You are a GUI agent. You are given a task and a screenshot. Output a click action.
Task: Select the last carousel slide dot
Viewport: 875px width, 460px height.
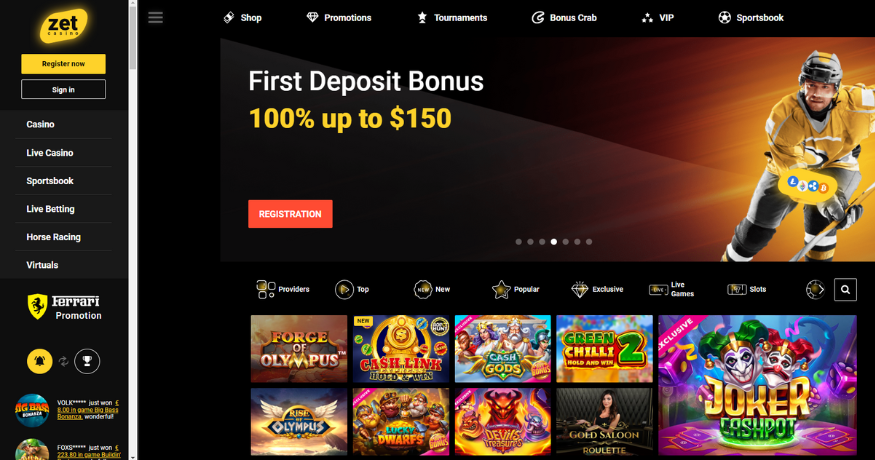(x=589, y=242)
